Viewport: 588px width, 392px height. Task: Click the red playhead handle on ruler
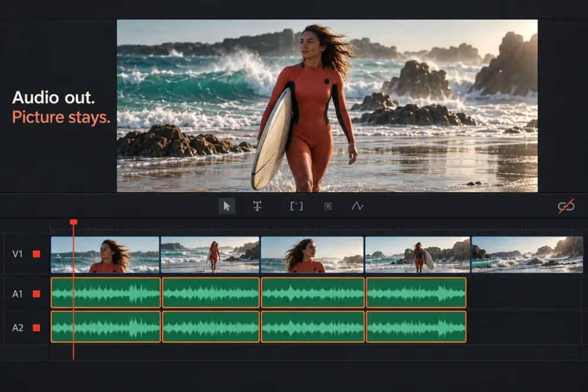pyautogui.click(x=73, y=222)
